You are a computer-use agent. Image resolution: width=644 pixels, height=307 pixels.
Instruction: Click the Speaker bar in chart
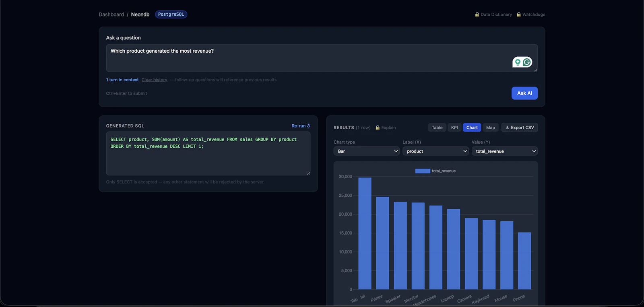(x=400, y=245)
